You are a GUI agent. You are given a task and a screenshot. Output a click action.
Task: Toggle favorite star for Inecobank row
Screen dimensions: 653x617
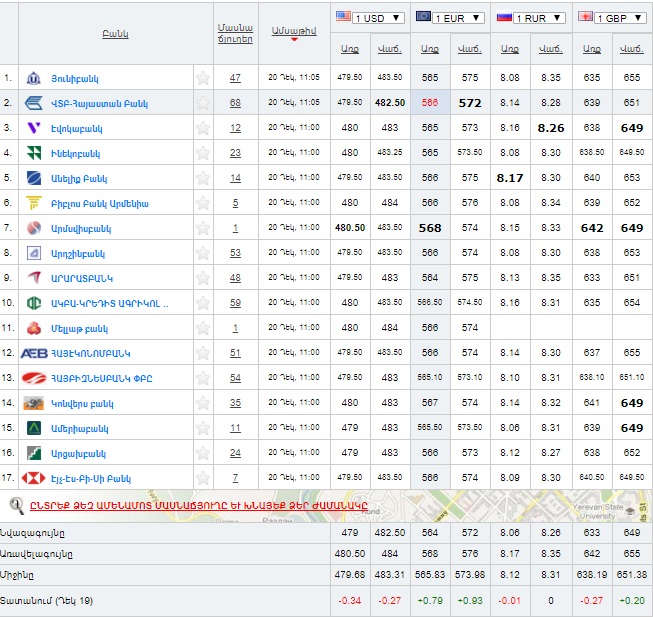203,153
